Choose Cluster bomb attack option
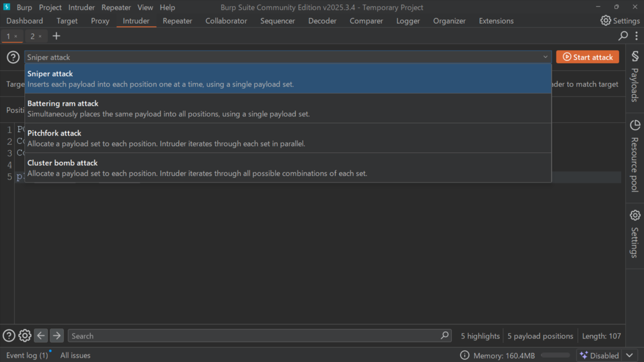 coord(288,168)
